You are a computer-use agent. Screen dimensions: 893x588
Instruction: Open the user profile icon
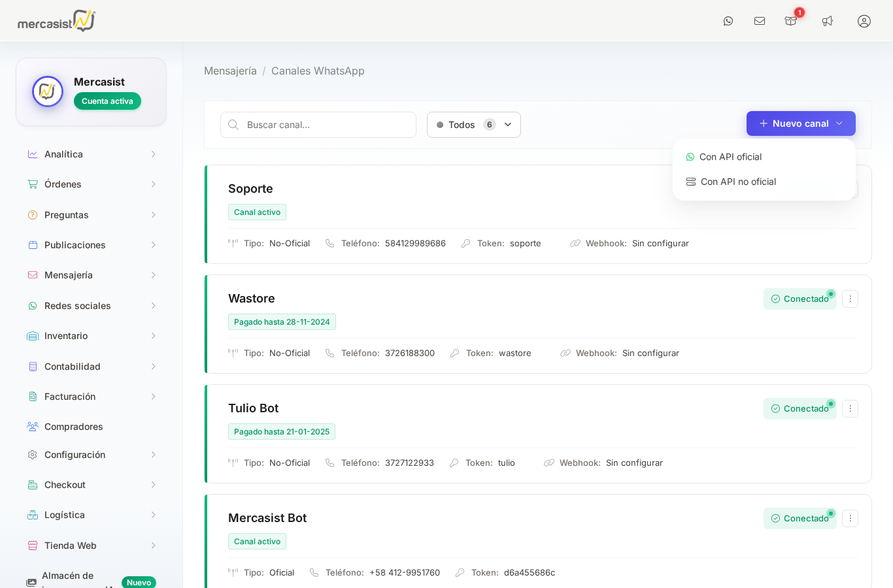(x=864, y=21)
